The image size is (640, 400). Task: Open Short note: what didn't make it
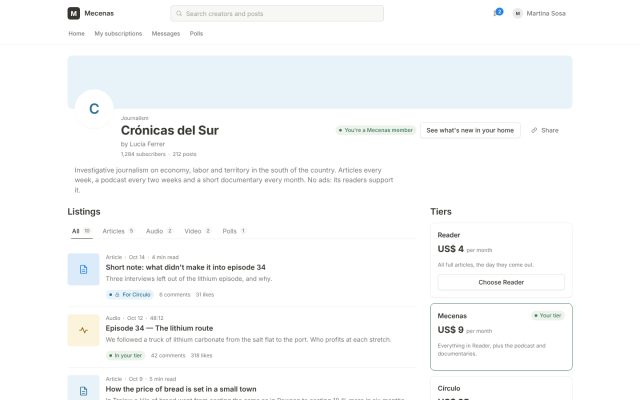point(185,267)
